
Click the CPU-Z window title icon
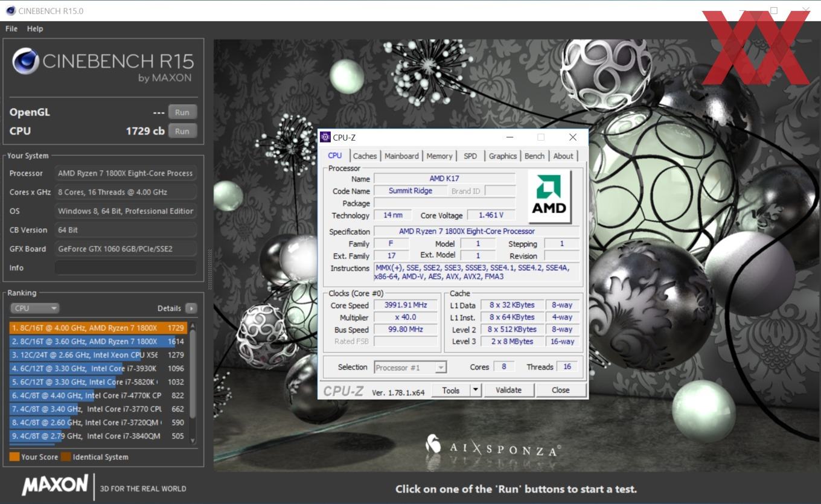pos(325,137)
